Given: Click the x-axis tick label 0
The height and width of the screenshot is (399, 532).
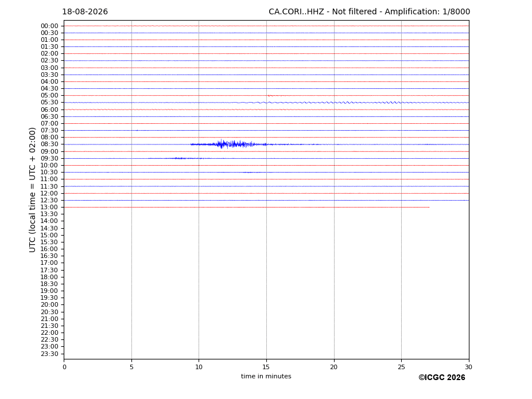Looking at the screenshot, I should click(64, 367).
